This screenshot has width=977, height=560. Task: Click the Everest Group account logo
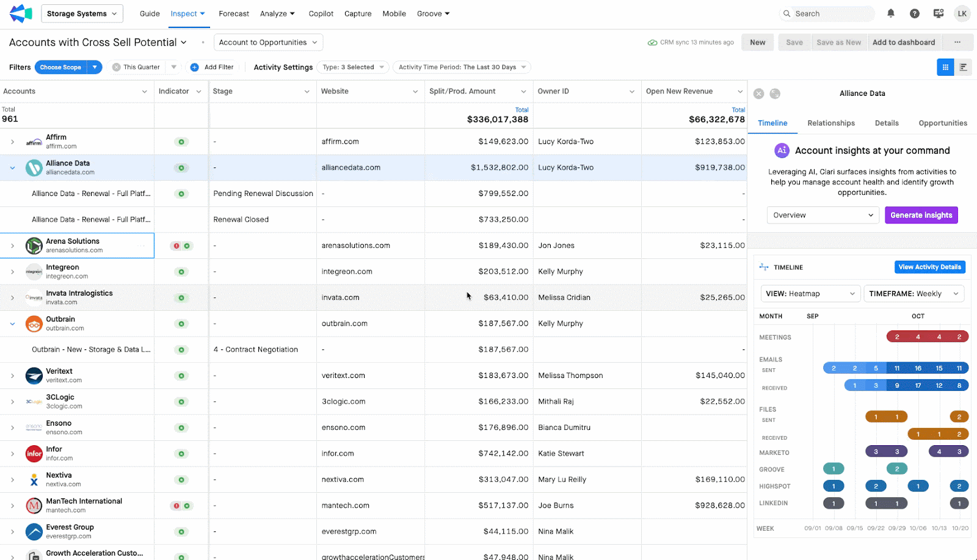coord(34,531)
